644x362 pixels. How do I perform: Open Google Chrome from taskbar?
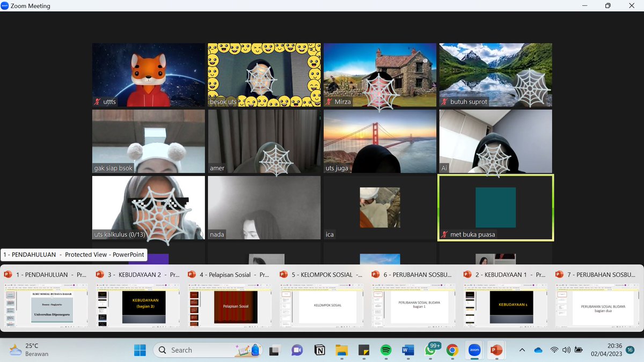click(x=452, y=350)
